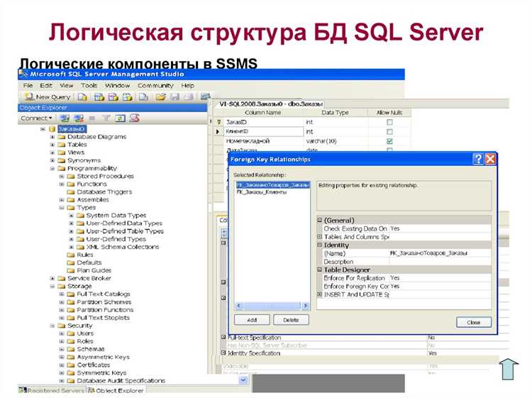This screenshot has width=532, height=398.
Task: Click the Analysis Services DMX Query icon
Action: [113, 97]
